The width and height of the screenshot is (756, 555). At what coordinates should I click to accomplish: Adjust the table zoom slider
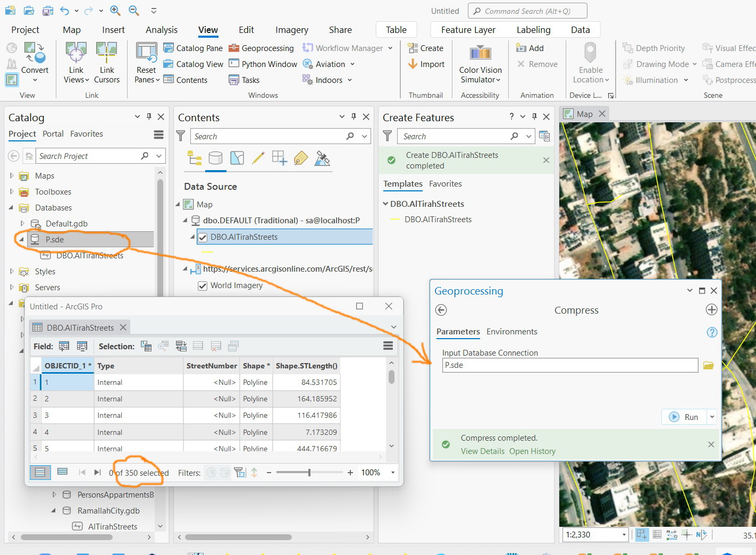click(x=308, y=472)
